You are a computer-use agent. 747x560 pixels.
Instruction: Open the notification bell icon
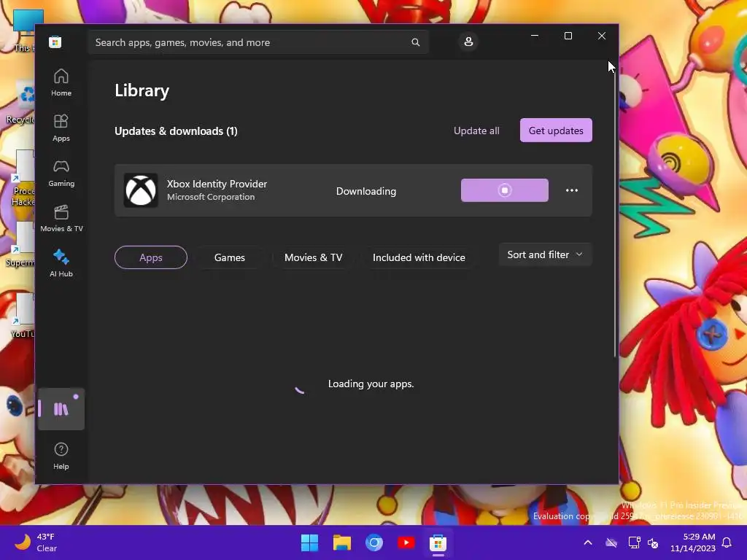point(727,542)
